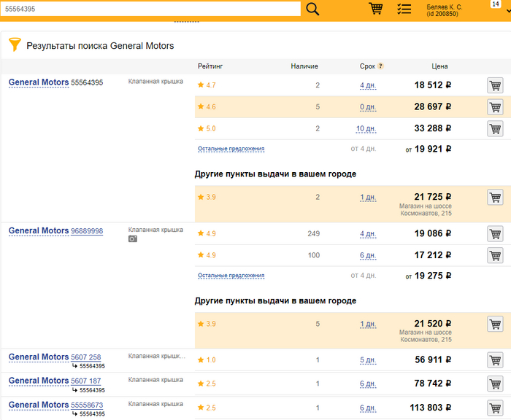Image resolution: width=511 pixels, height=420 pixels.
Task: Add the 28 697 ₽ offer to cart
Action: click(495, 107)
